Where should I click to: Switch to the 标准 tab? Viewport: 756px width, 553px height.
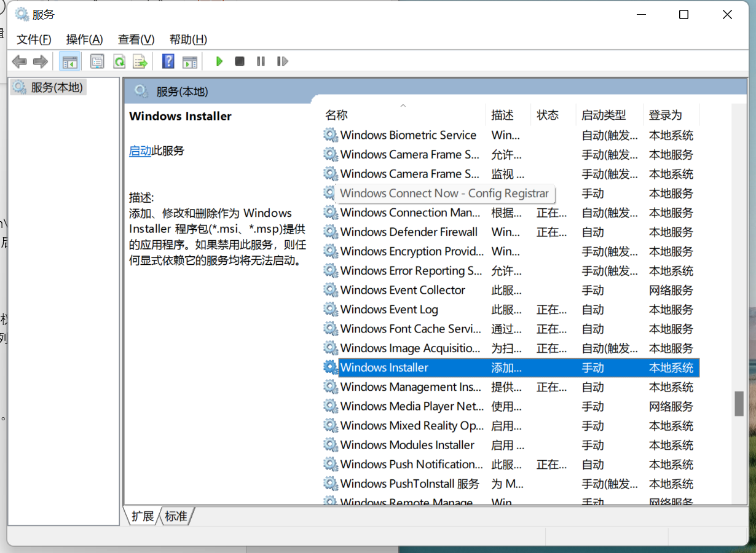pyautogui.click(x=176, y=516)
